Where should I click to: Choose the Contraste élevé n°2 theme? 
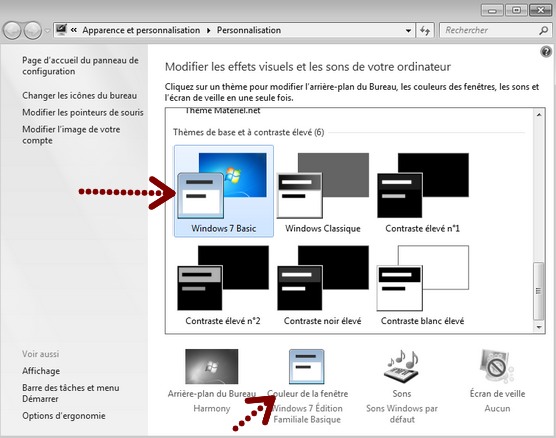(x=223, y=285)
